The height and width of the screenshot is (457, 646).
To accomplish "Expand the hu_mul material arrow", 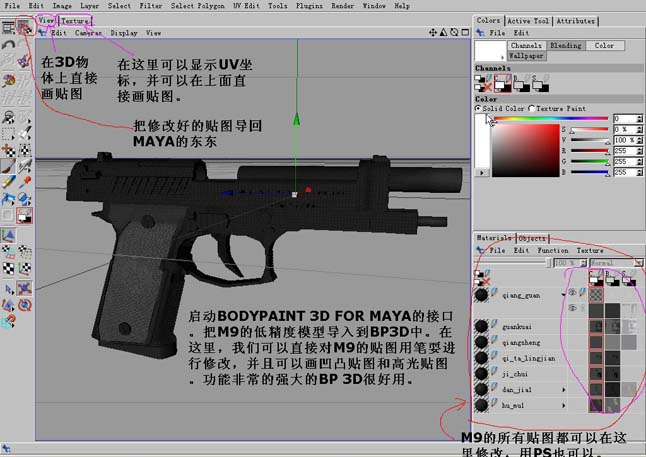I will click(564, 405).
